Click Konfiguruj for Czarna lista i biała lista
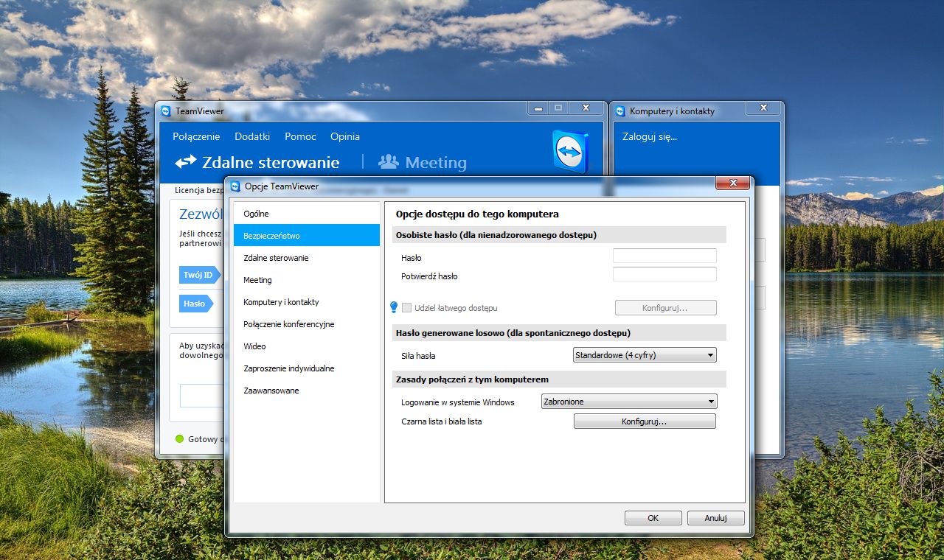Viewport: 944px width, 560px height. [645, 421]
